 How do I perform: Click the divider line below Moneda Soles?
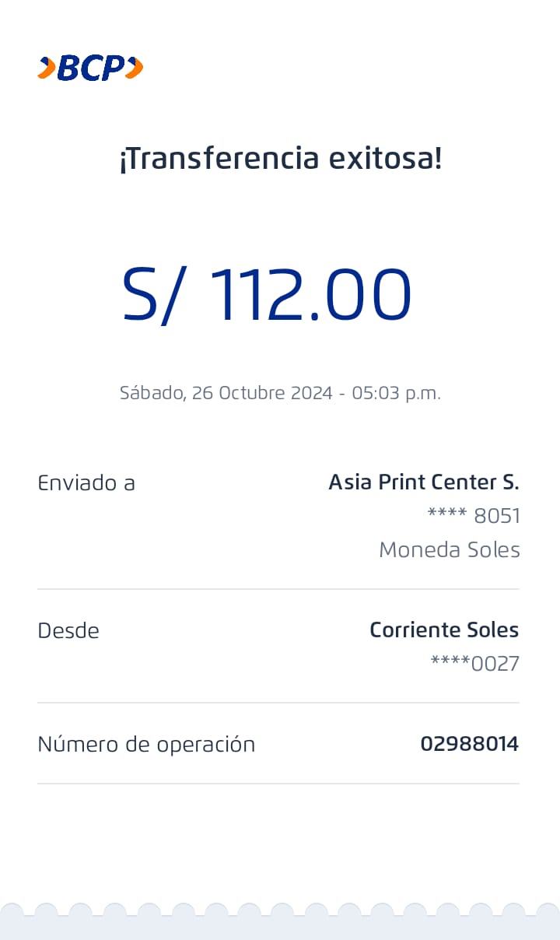(x=278, y=589)
